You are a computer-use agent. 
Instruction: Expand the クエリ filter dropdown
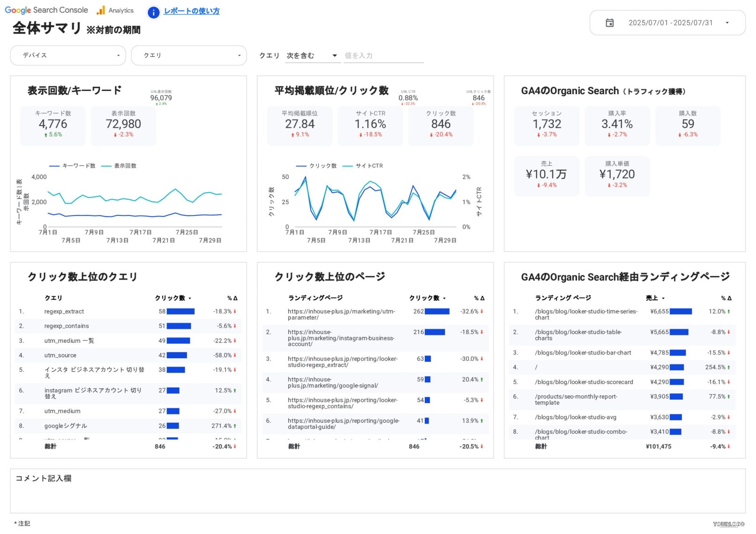coord(189,55)
